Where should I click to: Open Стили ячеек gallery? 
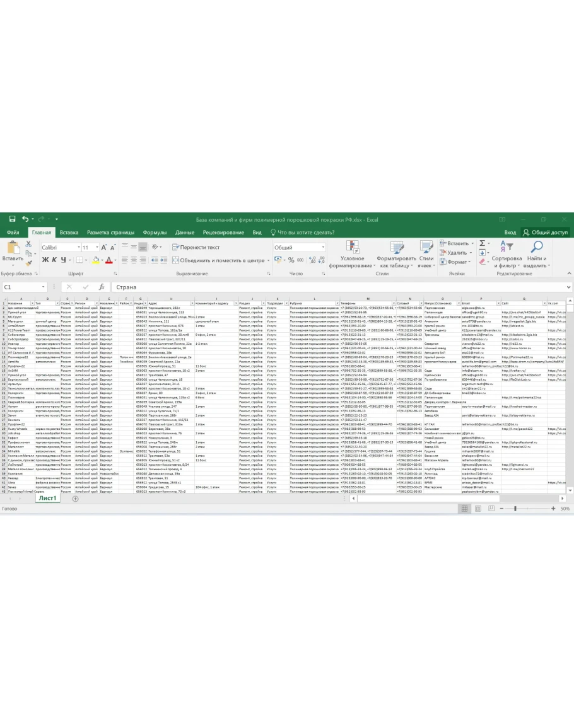[426, 255]
